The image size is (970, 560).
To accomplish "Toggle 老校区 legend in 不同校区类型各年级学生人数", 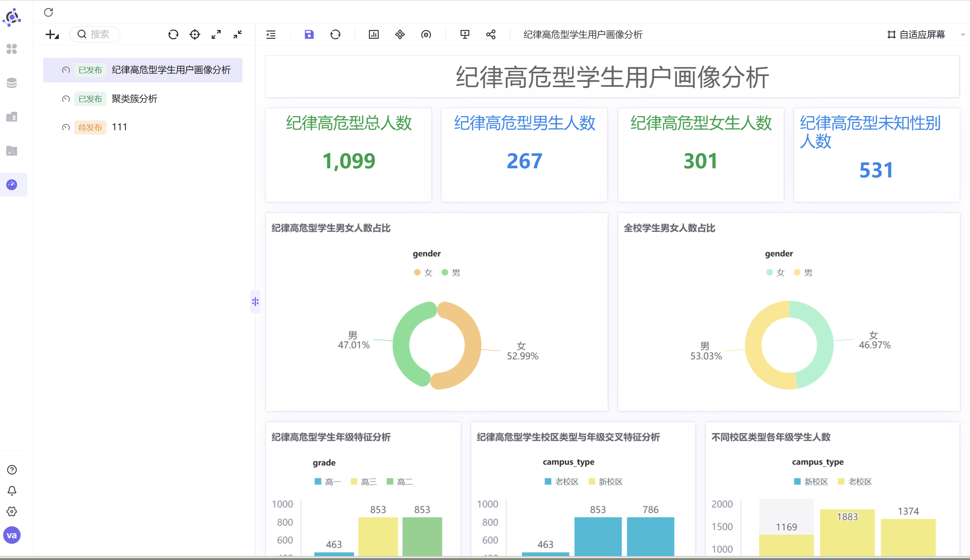I will [x=855, y=482].
